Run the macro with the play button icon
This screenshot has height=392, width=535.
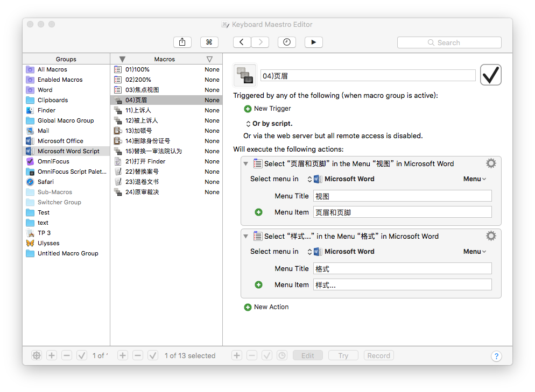[314, 42]
